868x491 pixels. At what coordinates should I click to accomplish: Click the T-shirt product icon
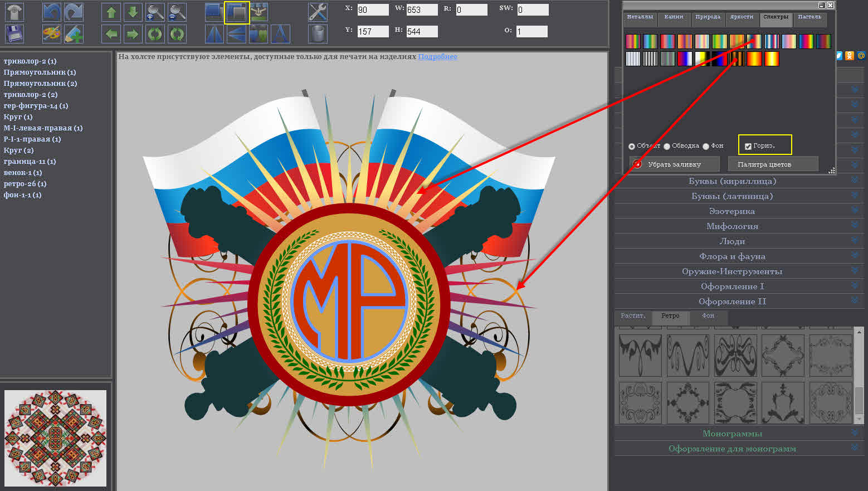[14, 12]
